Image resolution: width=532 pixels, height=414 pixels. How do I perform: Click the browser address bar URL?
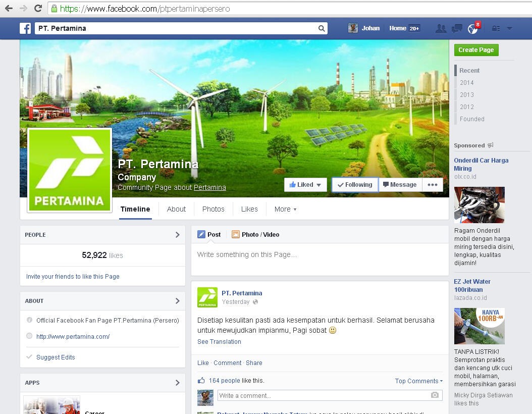tap(145, 9)
